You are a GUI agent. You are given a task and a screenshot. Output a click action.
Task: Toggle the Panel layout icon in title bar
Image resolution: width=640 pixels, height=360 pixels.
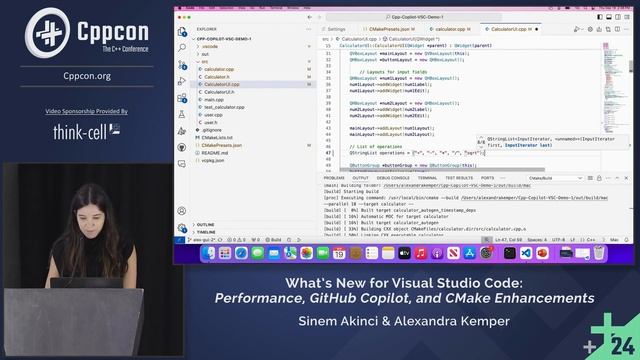[609, 17]
